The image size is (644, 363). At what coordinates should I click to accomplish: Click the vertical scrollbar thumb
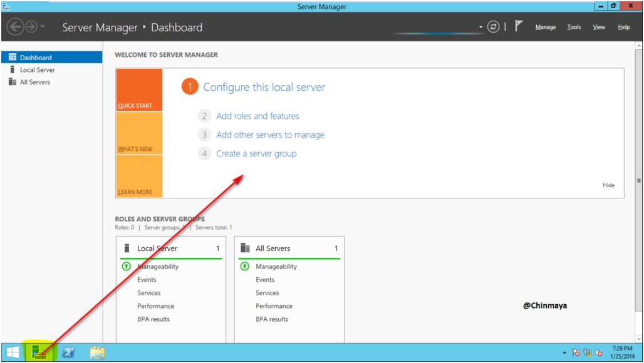638,180
